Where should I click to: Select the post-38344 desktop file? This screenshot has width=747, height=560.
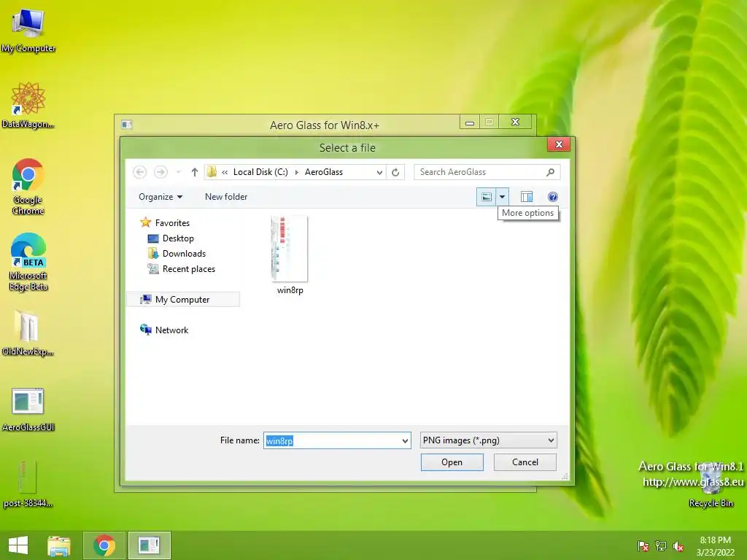coord(27,484)
